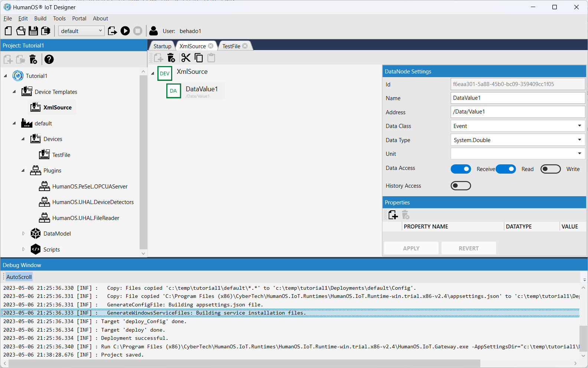Start the runtime with Play button
588x368 pixels.
pos(125,31)
